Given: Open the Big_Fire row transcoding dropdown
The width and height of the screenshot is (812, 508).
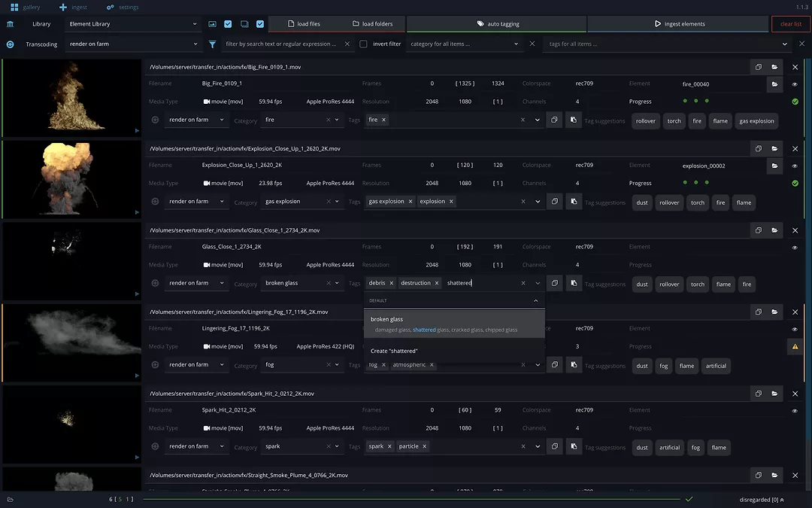Looking at the screenshot, I should (x=196, y=120).
